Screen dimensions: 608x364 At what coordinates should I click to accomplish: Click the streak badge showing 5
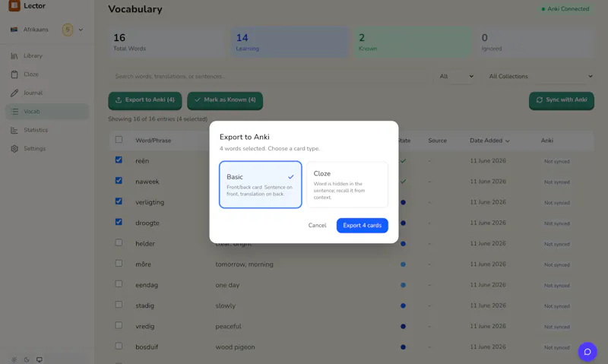(x=68, y=30)
